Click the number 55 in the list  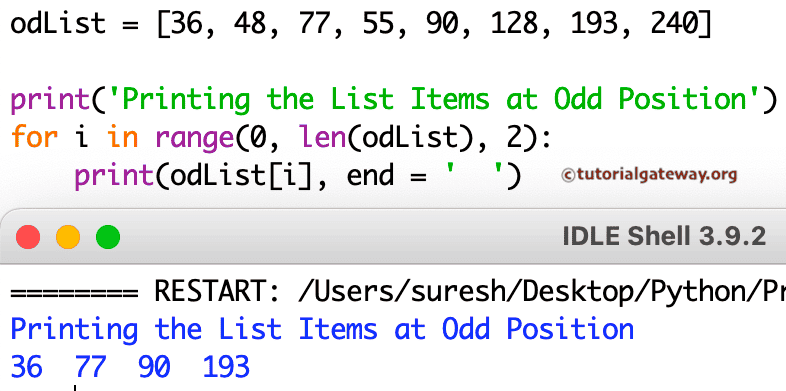[x=377, y=24]
